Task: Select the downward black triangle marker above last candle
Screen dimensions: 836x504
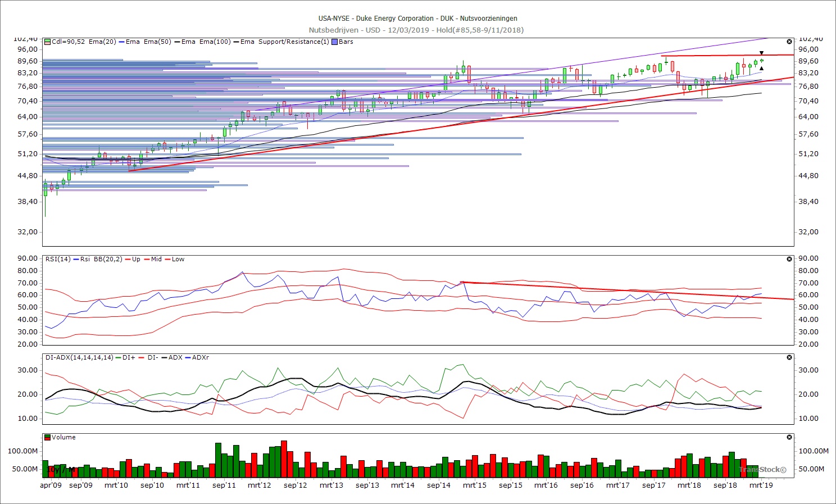Action: click(761, 53)
